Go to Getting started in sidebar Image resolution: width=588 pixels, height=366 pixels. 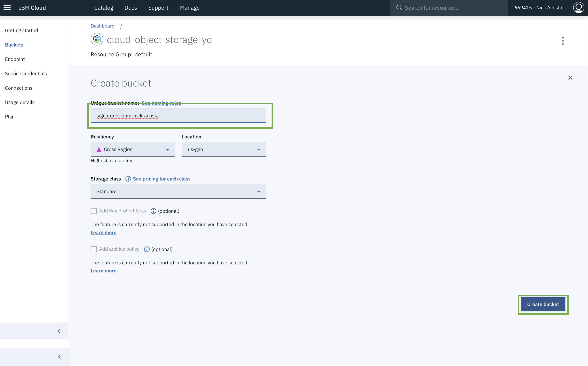pyautogui.click(x=21, y=30)
